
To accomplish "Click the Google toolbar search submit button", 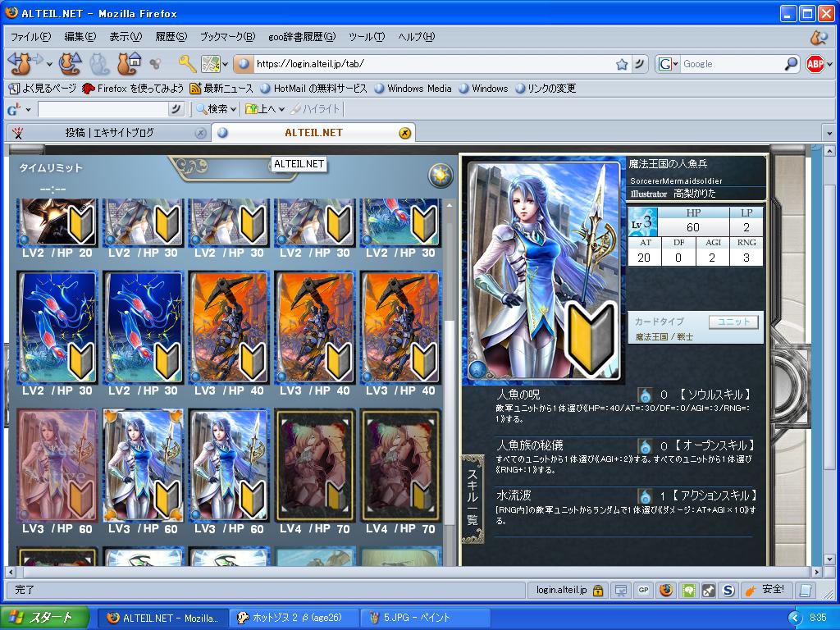I will tap(176, 109).
